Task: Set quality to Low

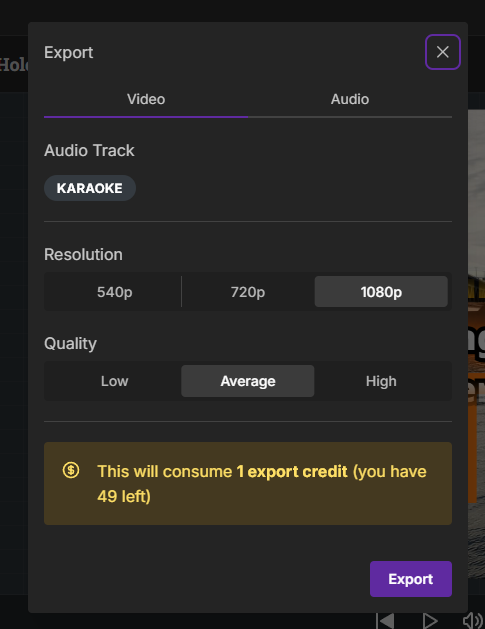Action: 114,381
